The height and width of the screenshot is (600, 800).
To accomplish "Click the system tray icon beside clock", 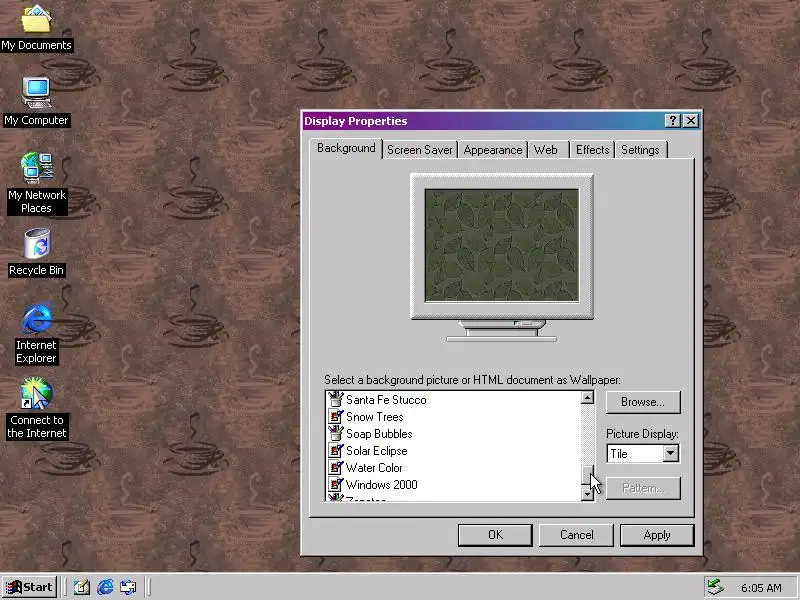I will pos(716,588).
